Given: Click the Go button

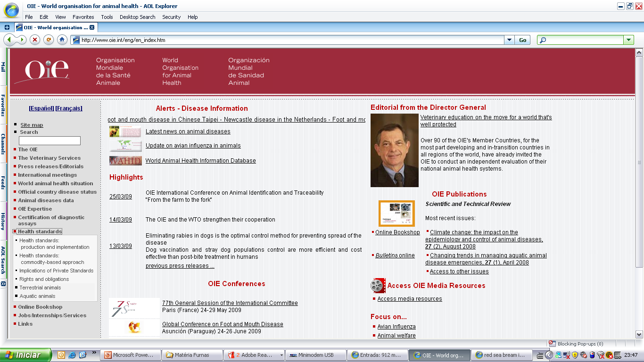Looking at the screenshot, I should pyautogui.click(x=522, y=40).
